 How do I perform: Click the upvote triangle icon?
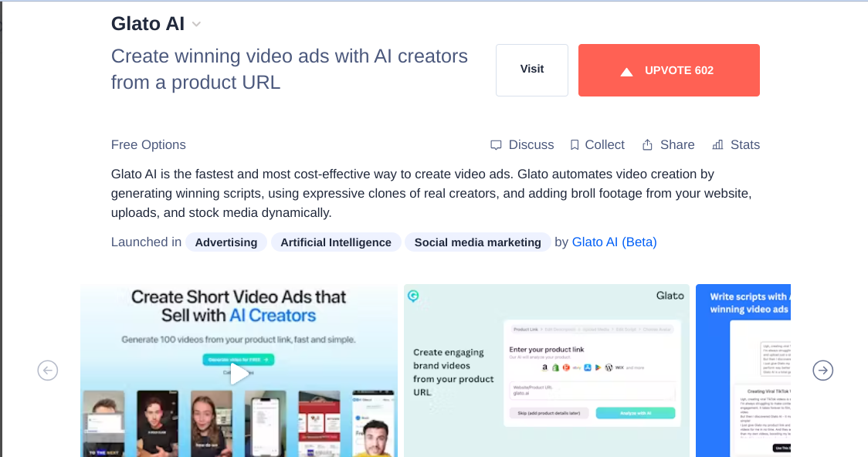pos(626,71)
